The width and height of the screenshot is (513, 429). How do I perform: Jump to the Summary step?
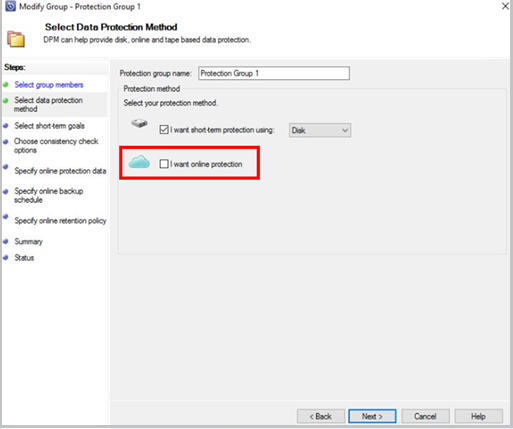pos(28,241)
